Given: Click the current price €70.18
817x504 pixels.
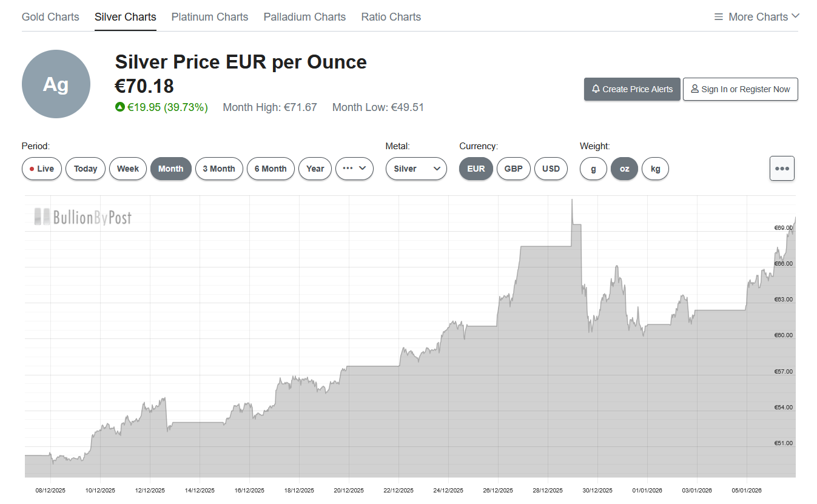Looking at the screenshot, I should pos(144,86).
